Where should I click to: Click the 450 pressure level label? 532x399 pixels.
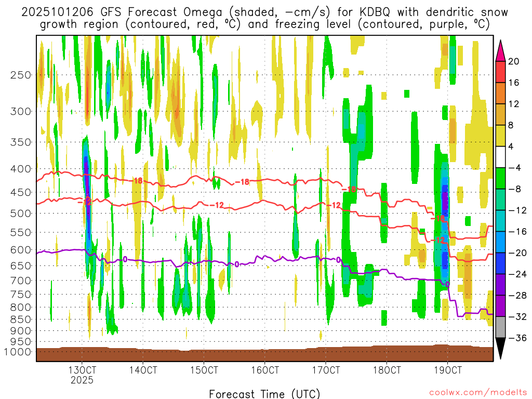(x=21, y=192)
